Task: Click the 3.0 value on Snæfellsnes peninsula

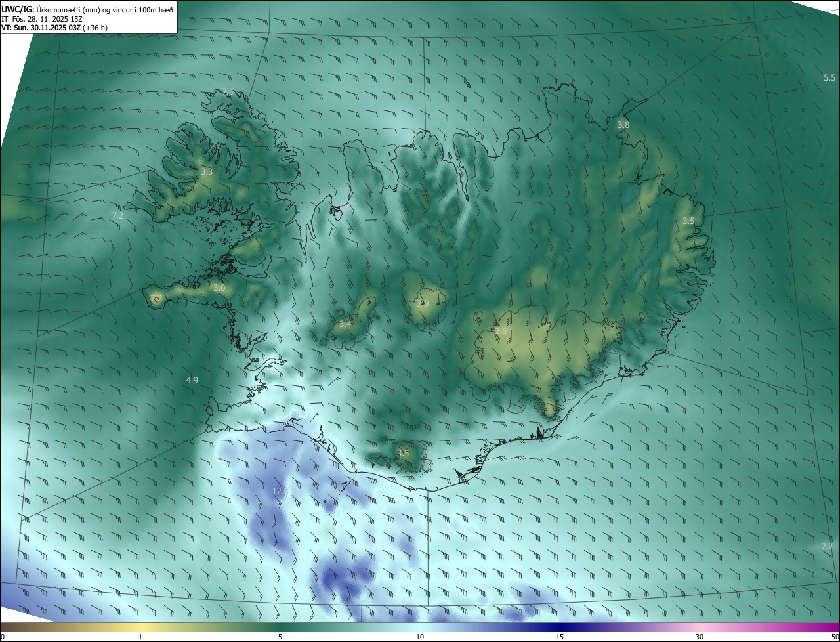Action: click(x=219, y=288)
